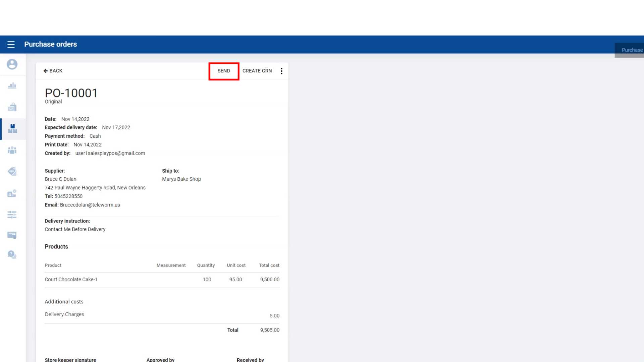Click the CREATE GRN button

257,71
